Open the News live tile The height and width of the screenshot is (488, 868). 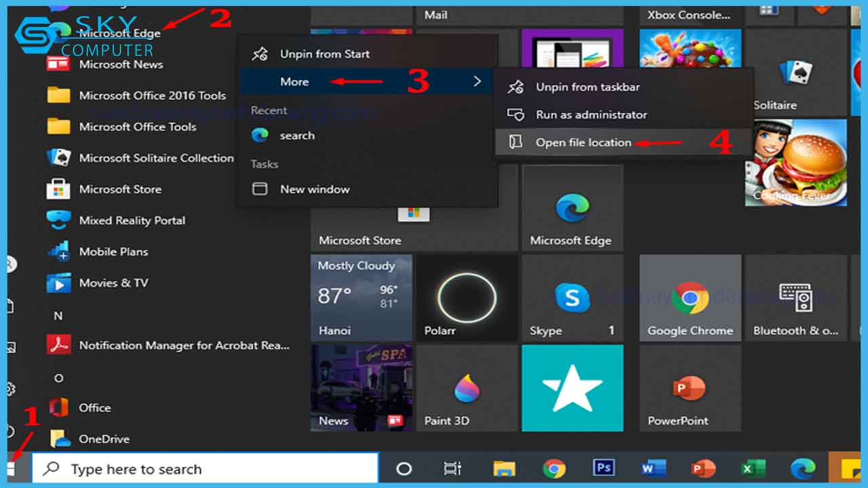coord(361,388)
